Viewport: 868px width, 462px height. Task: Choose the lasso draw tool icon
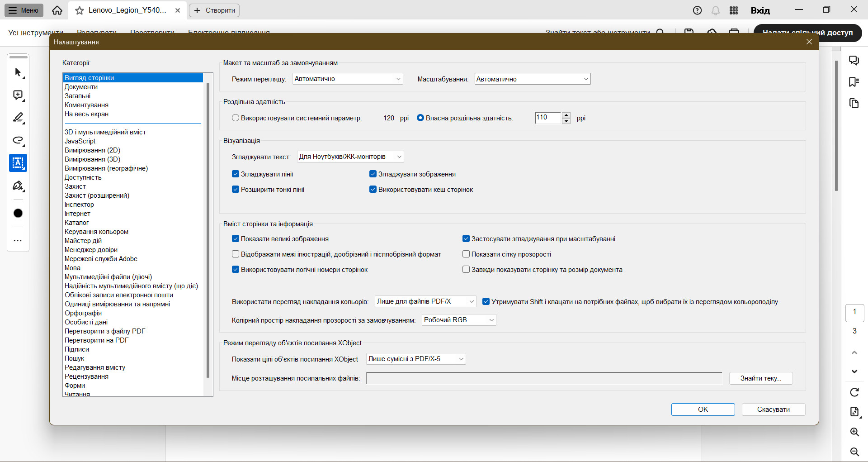pos(18,140)
